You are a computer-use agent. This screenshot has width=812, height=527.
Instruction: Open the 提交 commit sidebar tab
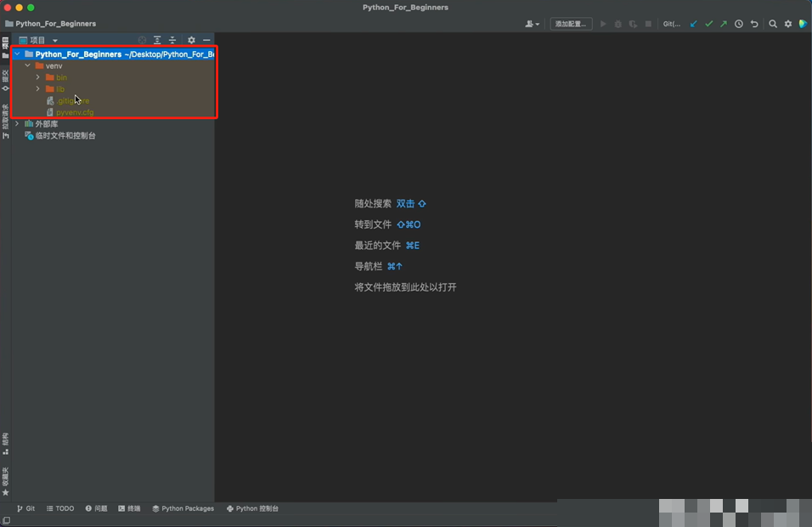[x=5, y=80]
